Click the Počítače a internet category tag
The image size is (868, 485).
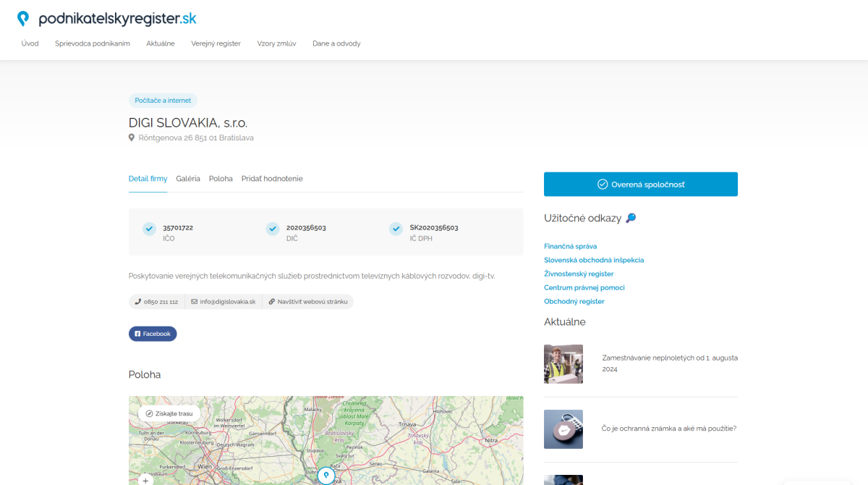(163, 101)
